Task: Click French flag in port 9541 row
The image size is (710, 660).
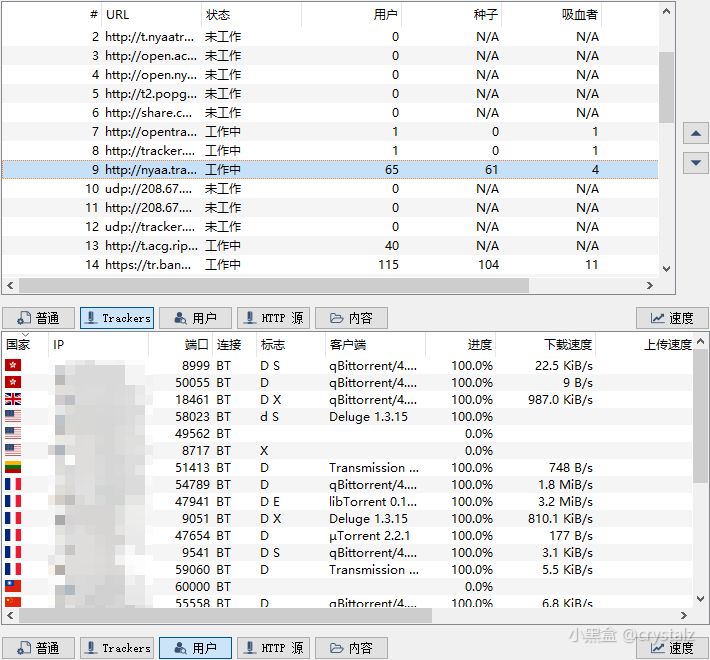Action: pos(13,552)
